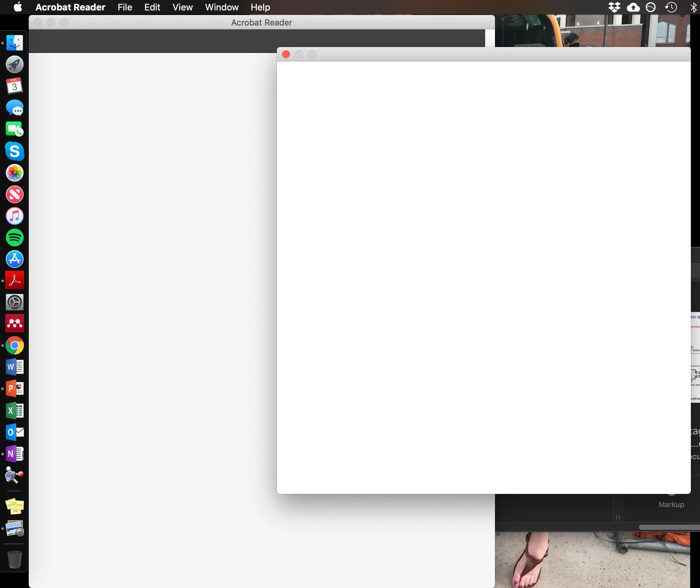This screenshot has height=588, width=700.
Task: Open Skype from the dock
Action: 15,151
